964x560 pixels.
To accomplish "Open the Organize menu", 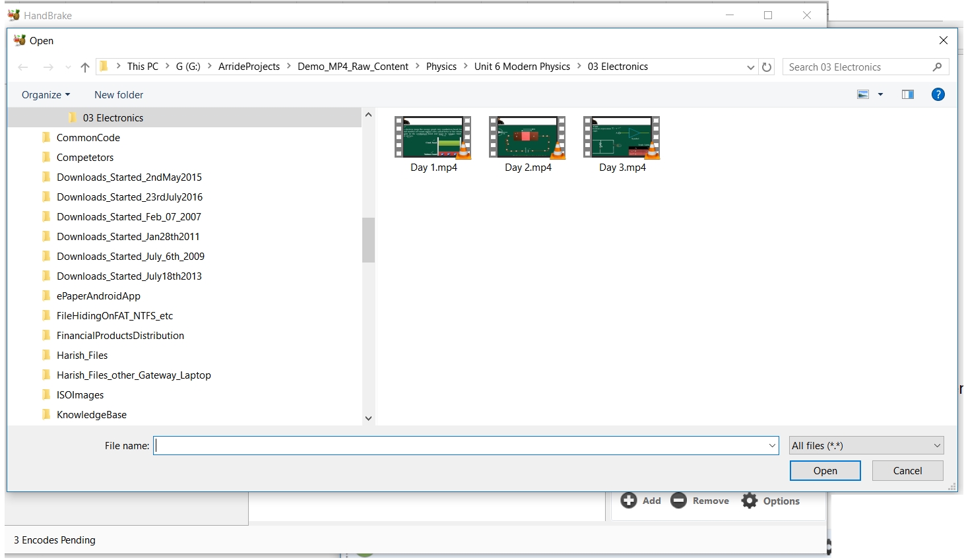I will [46, 95].
